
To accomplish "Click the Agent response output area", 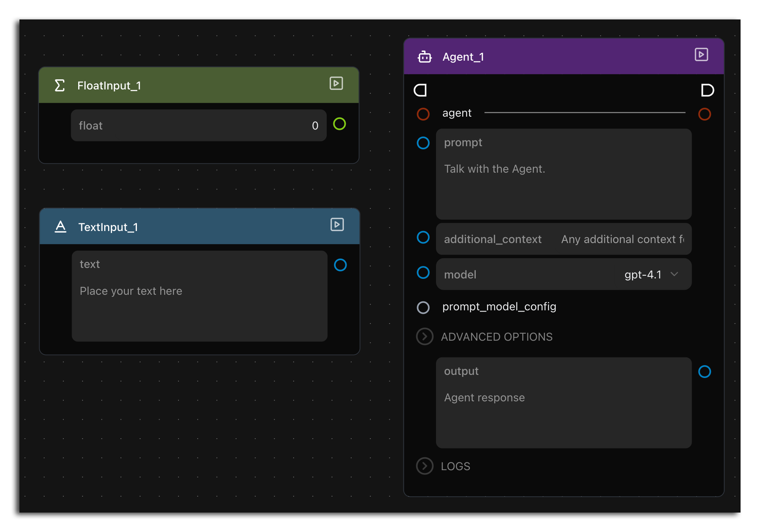I will pos(564,403).
